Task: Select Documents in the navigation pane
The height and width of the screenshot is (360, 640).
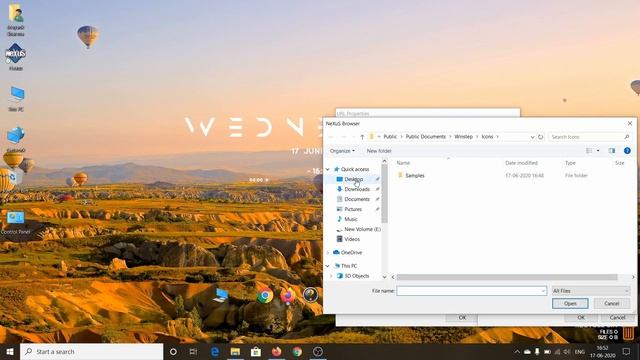Action: (357, 199)
